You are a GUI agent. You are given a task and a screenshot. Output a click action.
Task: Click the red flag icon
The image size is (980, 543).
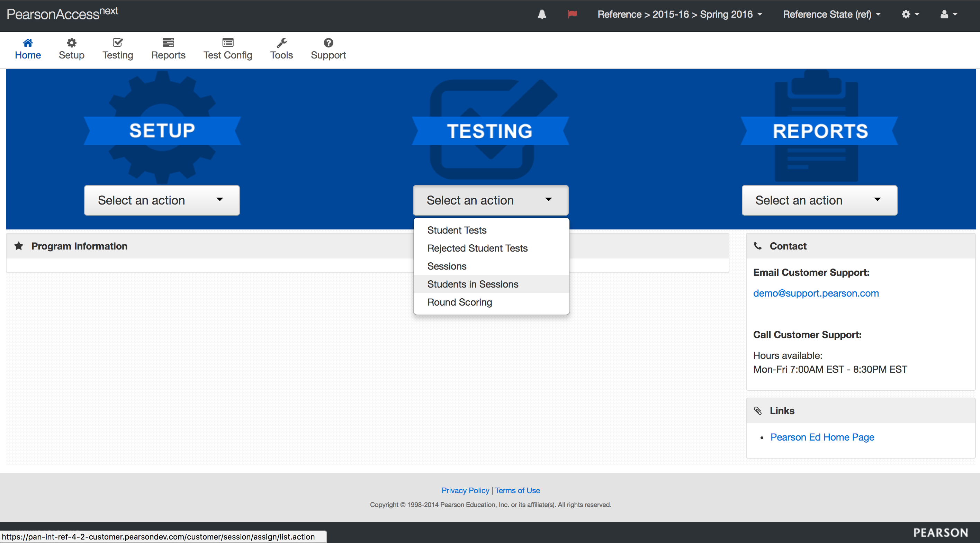[572, 15]
